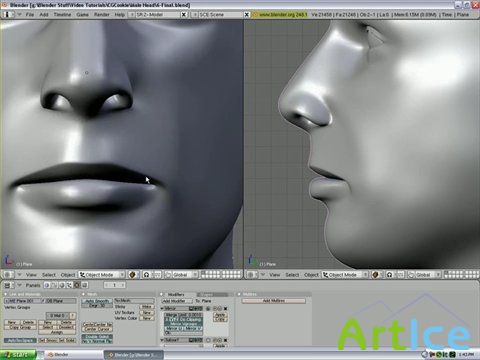Image resolution: width=480 pixels, height=360 pixels.
Task: Click the TexMesh field
Action: click(x=134, y=301)
